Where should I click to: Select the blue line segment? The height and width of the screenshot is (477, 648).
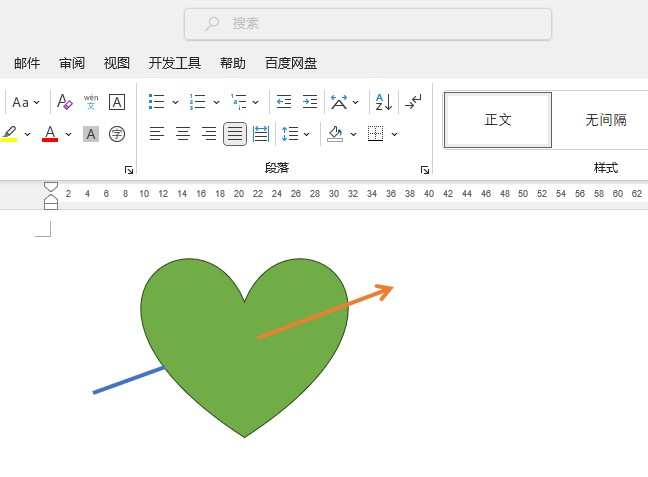click(x=129, y=380)
